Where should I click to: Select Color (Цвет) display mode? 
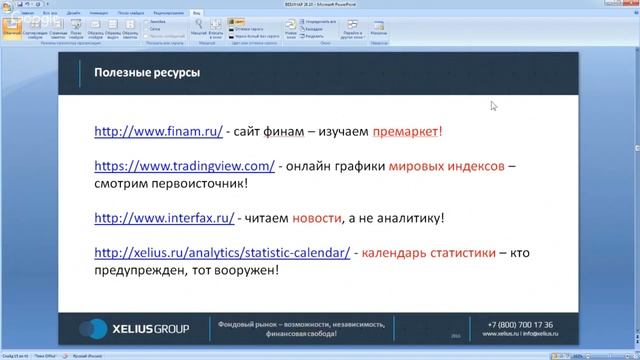pos(236,22)
